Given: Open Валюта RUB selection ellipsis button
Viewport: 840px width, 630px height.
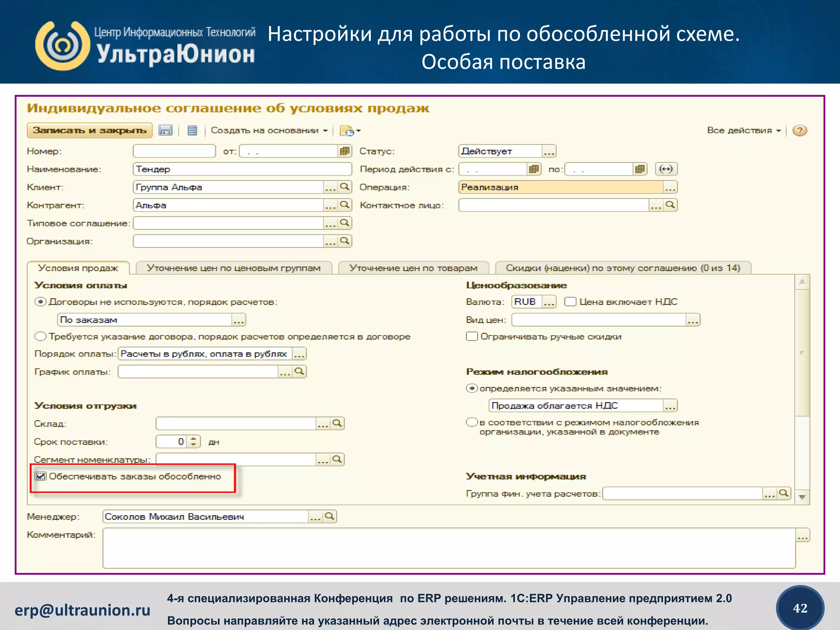Looking at the screenshot, I should point(549,302).
